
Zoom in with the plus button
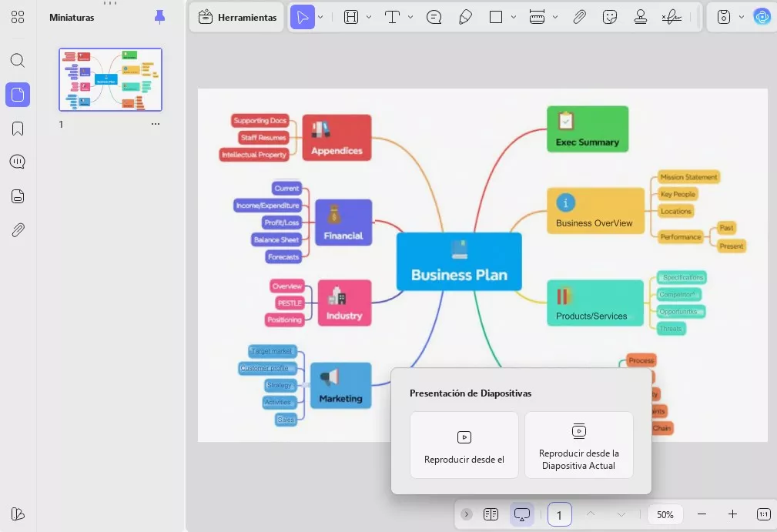click(x=732, y=514)
